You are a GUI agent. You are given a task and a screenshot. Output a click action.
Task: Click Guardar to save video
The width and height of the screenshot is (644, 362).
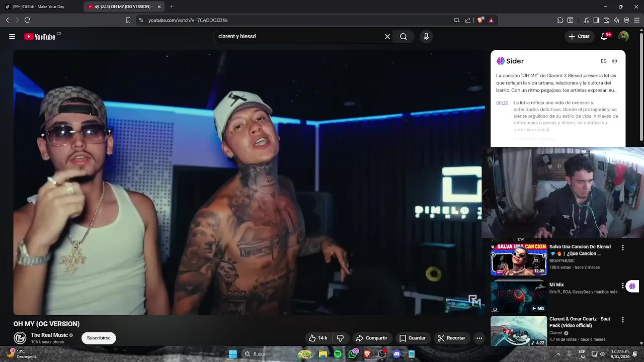(x=413, y=338)
